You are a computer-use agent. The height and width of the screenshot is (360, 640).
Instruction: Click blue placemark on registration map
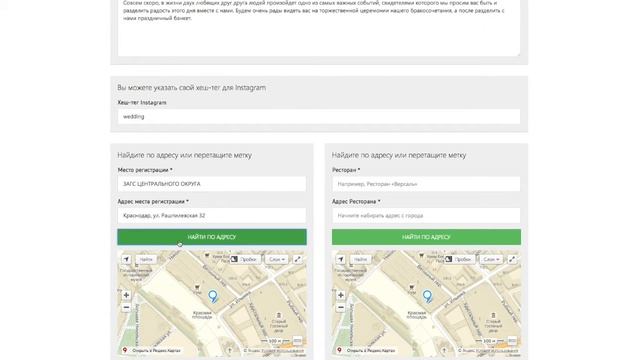click(213, 296)
